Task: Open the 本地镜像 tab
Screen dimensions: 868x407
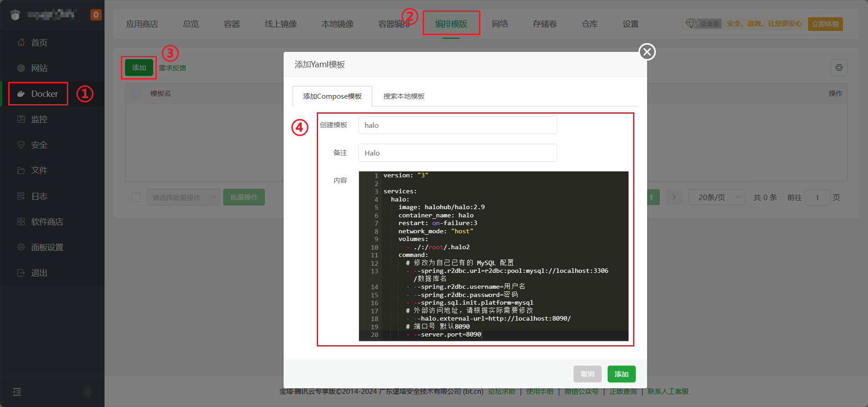Action: [337, 24]
